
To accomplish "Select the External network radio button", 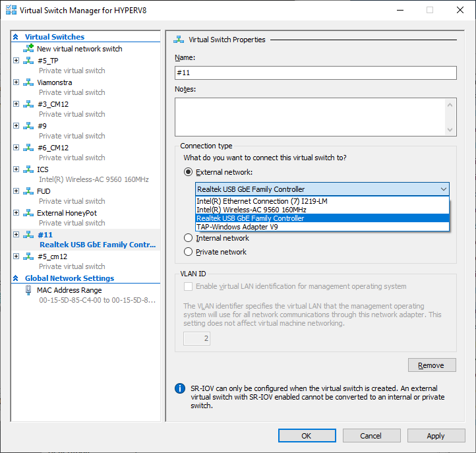I will (188, 172).
